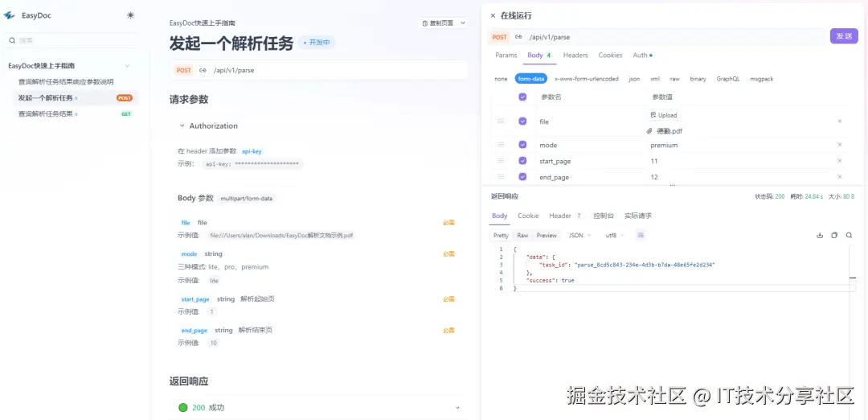The height and width of the screenshot is (420, 868).
Task: Click the link icon in the online run URL bar
Action: [518, 37]
